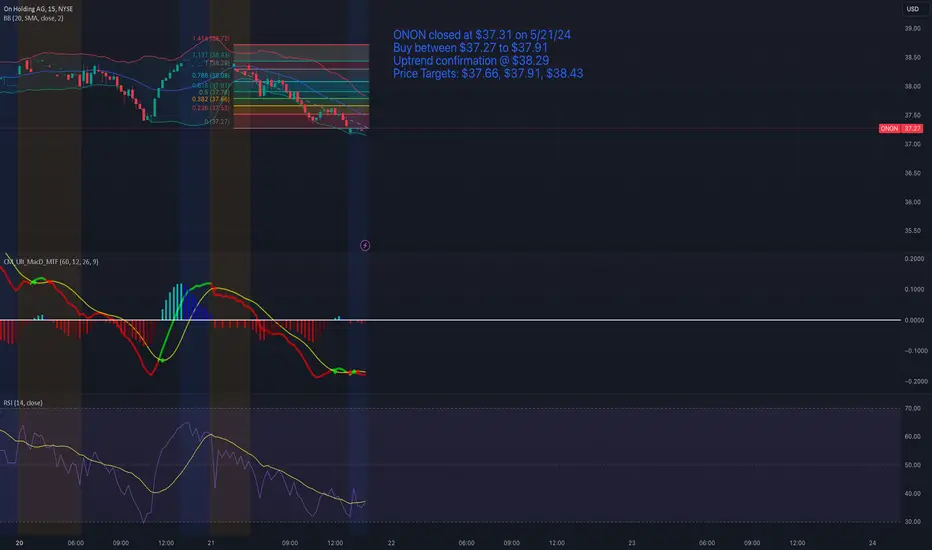The width and height of the screenshot is (932, 550).
Task: Select Fibonacci level 1.414 label
Action: pyautogui.click(x=211, y=39)
